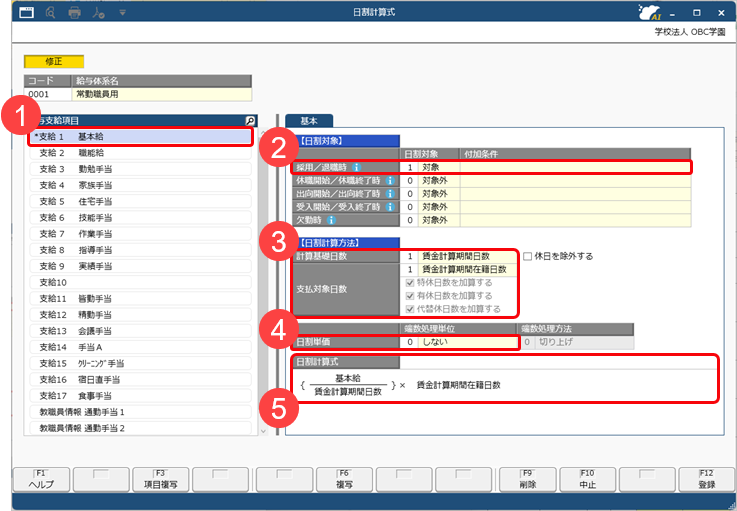Screen dimensions: 737x511
Task: Select 支給 1 基本給 in list
Action: click(141, 137)
